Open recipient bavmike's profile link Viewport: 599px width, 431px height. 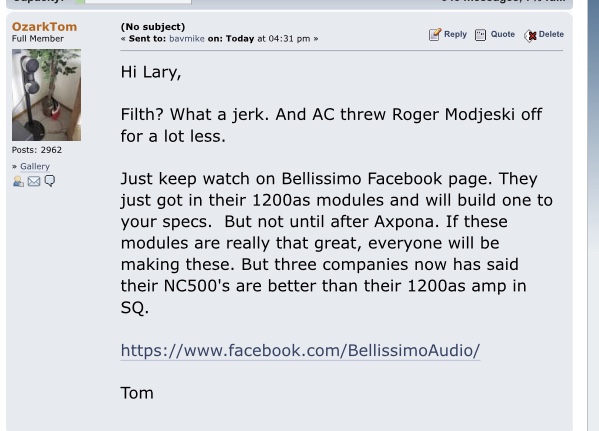tap(187, 39)
